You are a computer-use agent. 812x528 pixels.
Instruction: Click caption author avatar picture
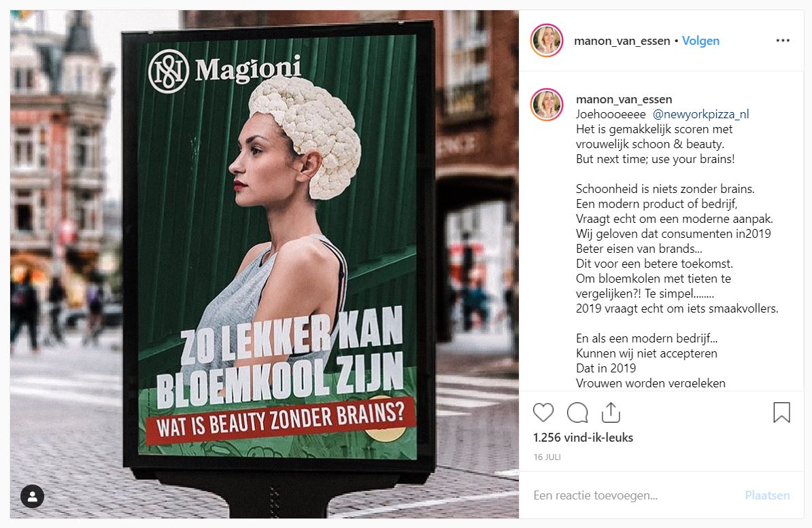[546, 104]
